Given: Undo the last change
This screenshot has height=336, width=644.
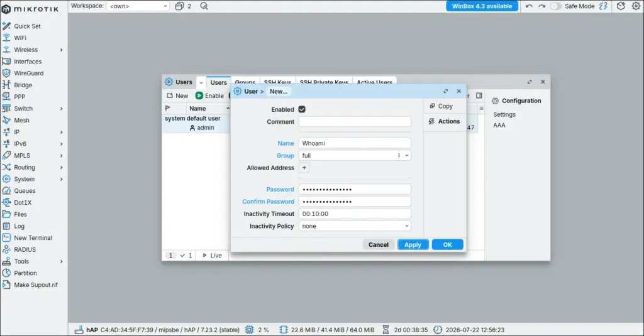Looking at the screenshot, I should coord(529,6).
